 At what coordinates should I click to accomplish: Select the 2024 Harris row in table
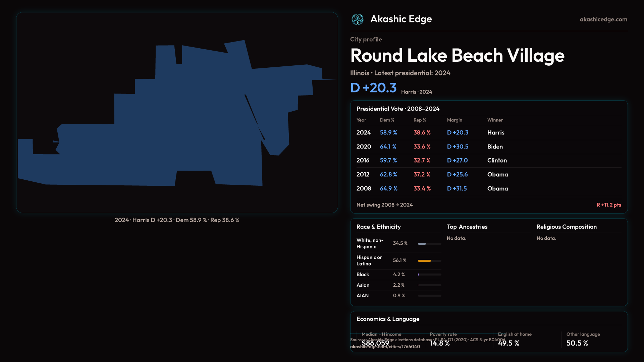pos(488,133)
